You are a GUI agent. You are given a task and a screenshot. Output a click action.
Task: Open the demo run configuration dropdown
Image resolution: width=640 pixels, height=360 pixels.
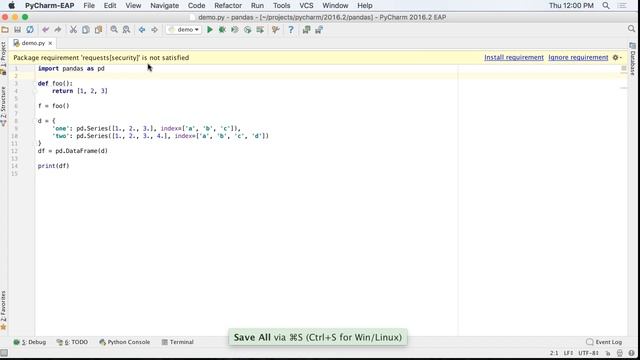(x=184, y=30)
